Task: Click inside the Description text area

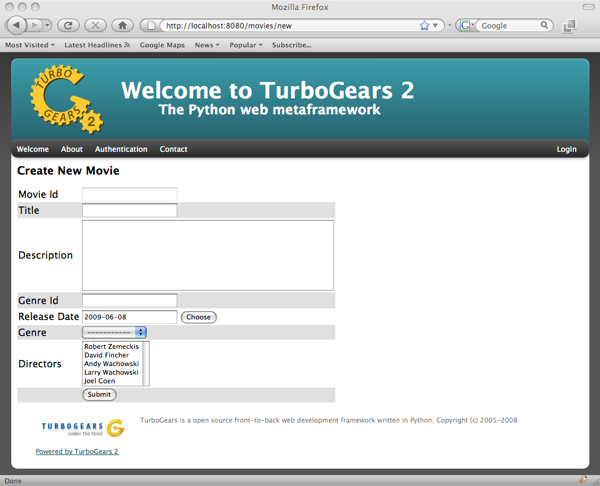Action: (x=208, y=255)
